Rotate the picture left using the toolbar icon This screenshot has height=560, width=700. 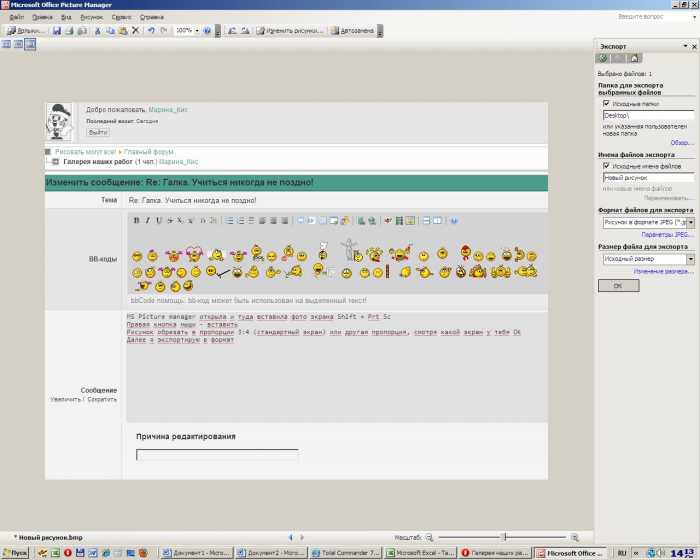(232, 31)
